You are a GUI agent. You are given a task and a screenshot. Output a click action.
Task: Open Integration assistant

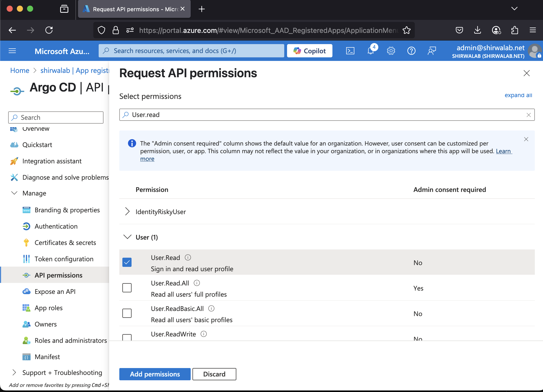[52, 161]
